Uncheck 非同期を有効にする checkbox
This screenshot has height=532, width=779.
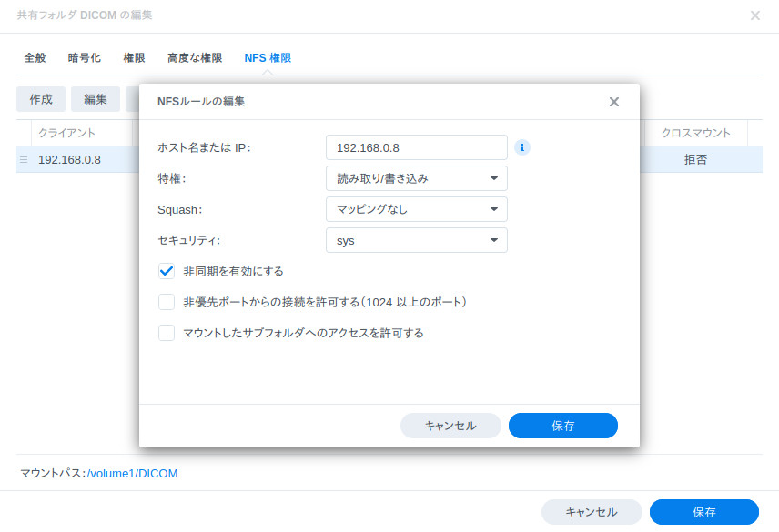(x=167, y=271)
